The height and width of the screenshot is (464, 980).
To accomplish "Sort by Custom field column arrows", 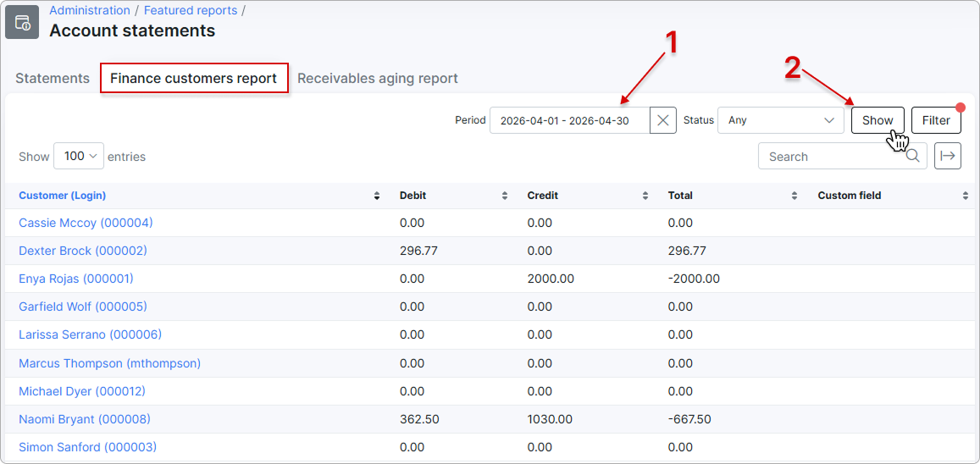I will tap(966, 196).
